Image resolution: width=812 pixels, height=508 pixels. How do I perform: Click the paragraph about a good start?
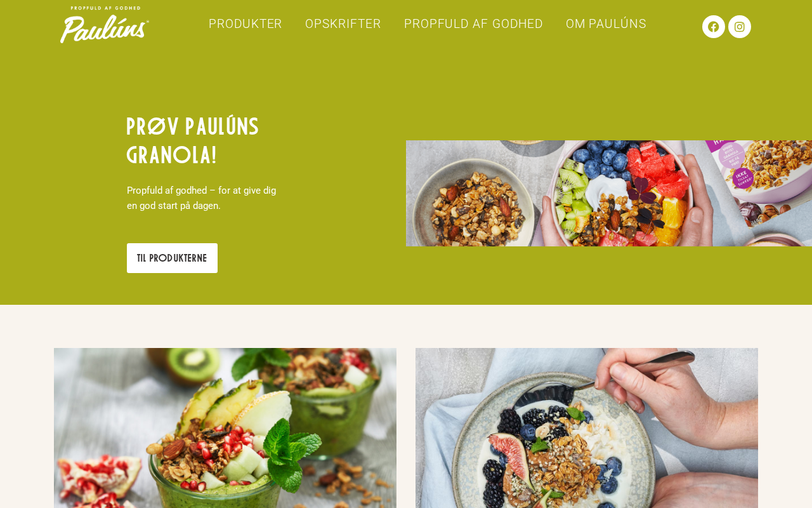click(202, 198)
